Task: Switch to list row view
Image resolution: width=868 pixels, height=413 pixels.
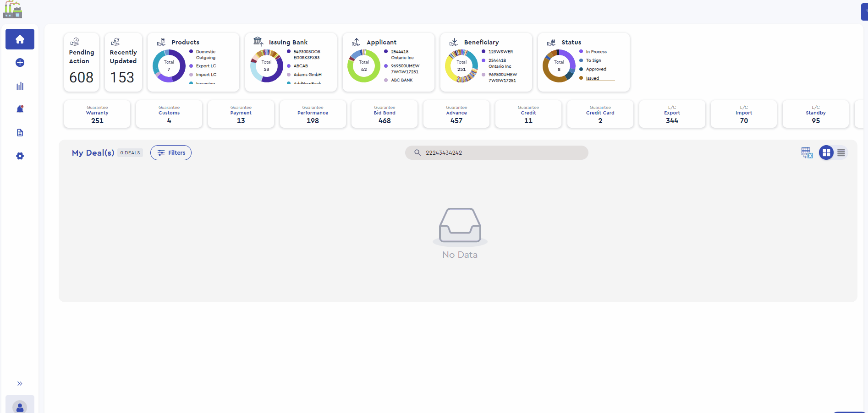Action: (x=841, y=152)
